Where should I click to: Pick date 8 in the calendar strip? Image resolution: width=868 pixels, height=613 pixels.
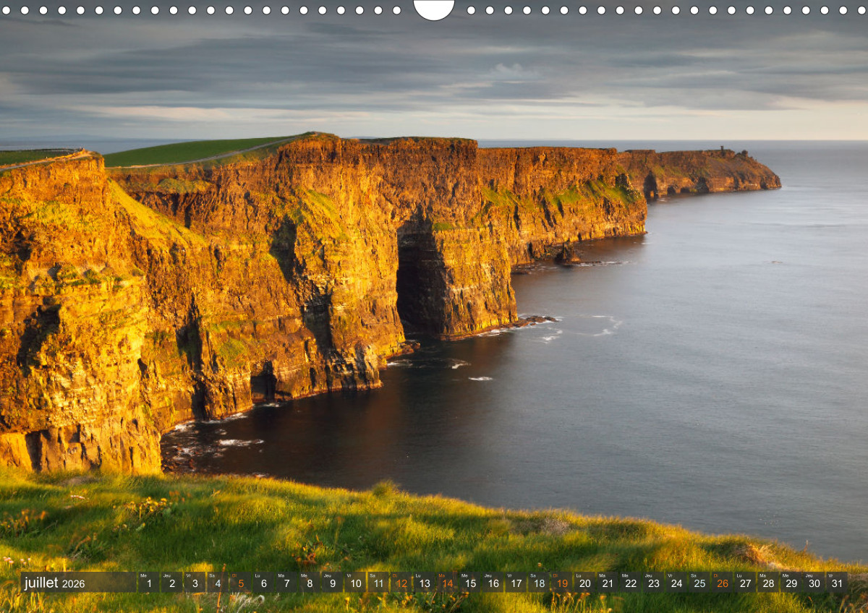tap(309, 583)
